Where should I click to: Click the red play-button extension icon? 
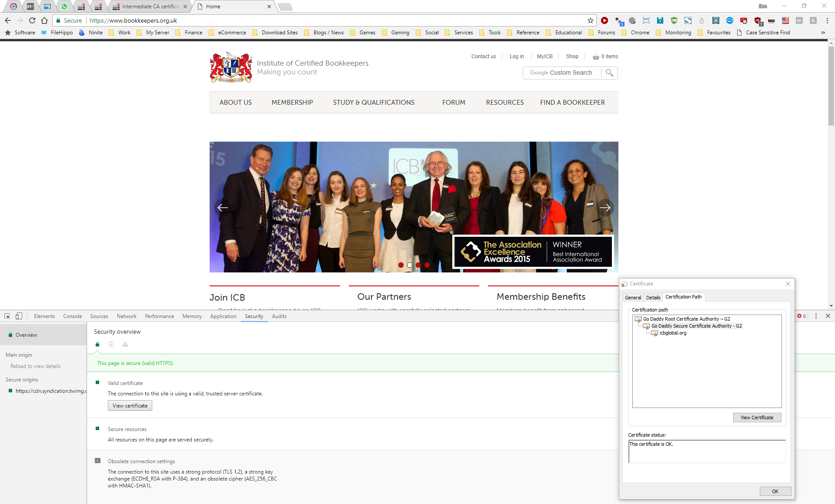605,20
